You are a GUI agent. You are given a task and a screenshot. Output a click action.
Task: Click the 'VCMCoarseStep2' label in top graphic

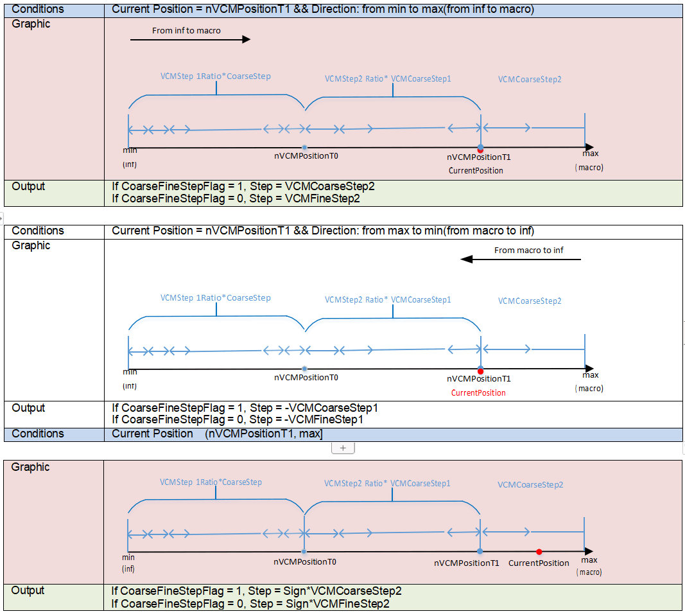(x=530, y=80)
